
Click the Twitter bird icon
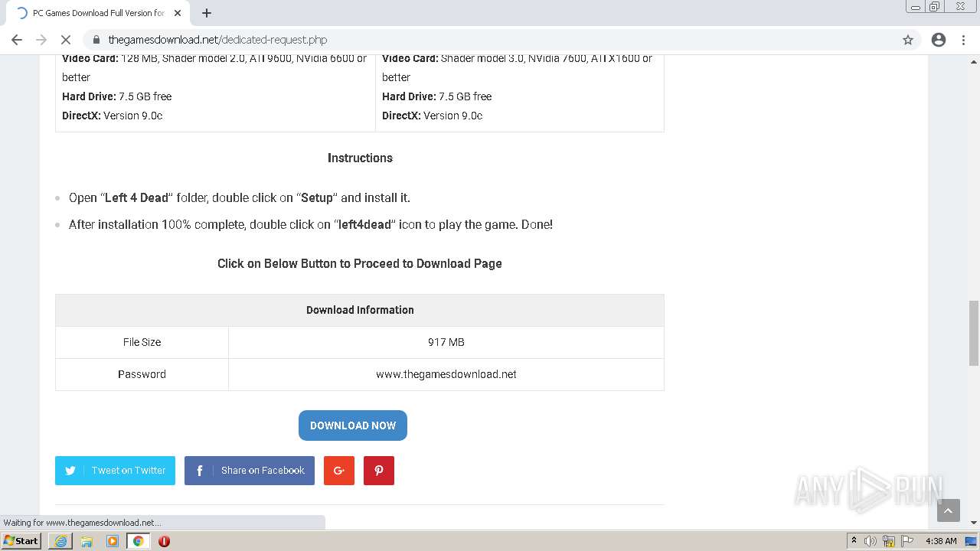(70, 471)
